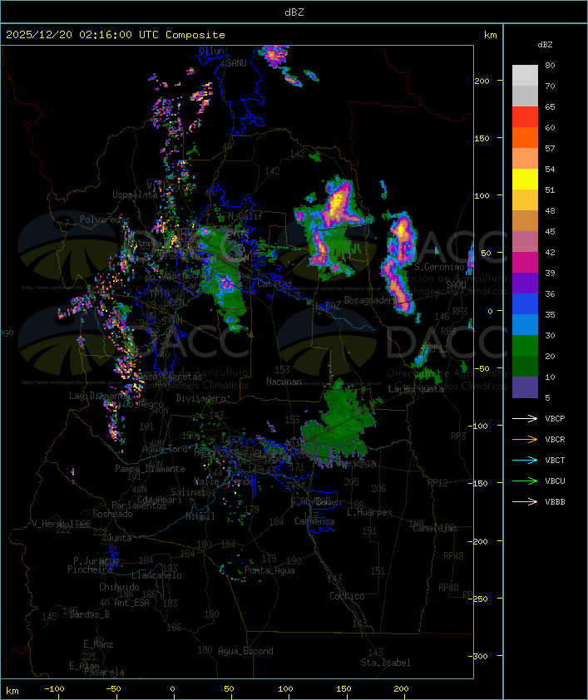The width and height of the screenshot is (588, 700).
Task: Click the large green echo area near La Paz south
Action: (339, 426)
